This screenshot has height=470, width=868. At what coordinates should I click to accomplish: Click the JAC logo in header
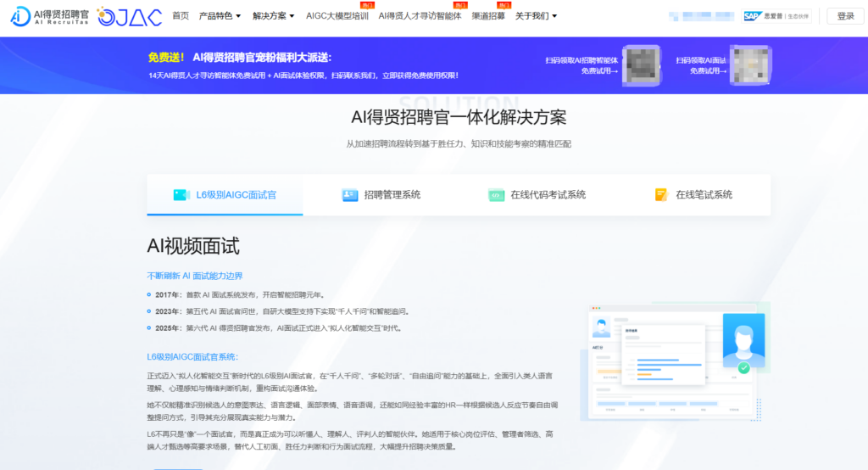click(130, 17)
